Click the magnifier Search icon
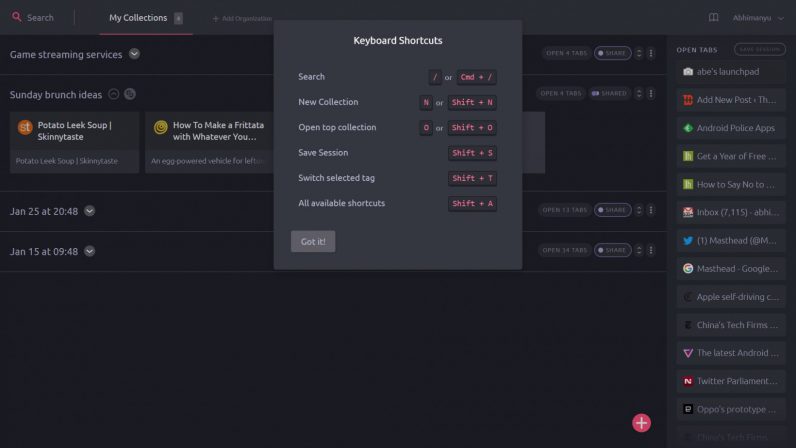 (17, 17)
